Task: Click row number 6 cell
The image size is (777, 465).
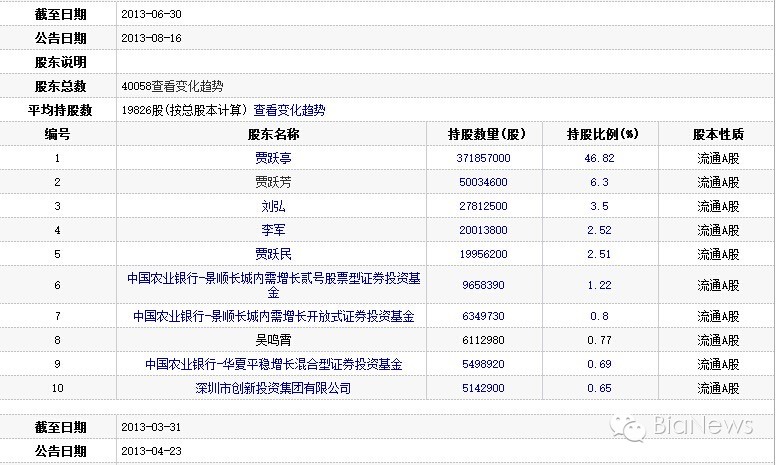Action: pos(57,285)
